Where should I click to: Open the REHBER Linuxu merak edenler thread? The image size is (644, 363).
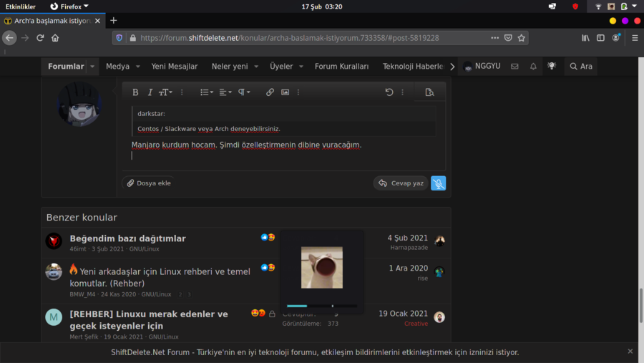click(x=149, y=320)
